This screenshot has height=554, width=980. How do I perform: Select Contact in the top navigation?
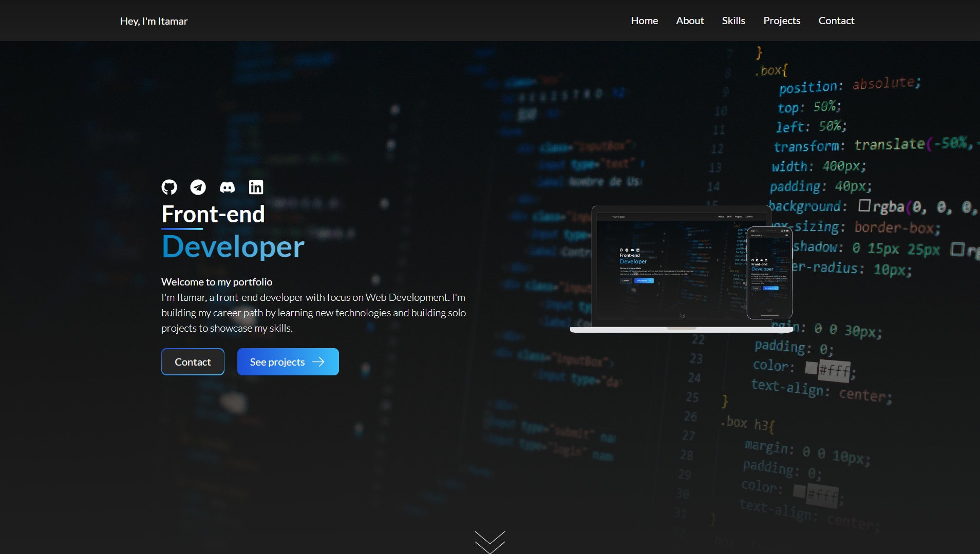point(836,21)
